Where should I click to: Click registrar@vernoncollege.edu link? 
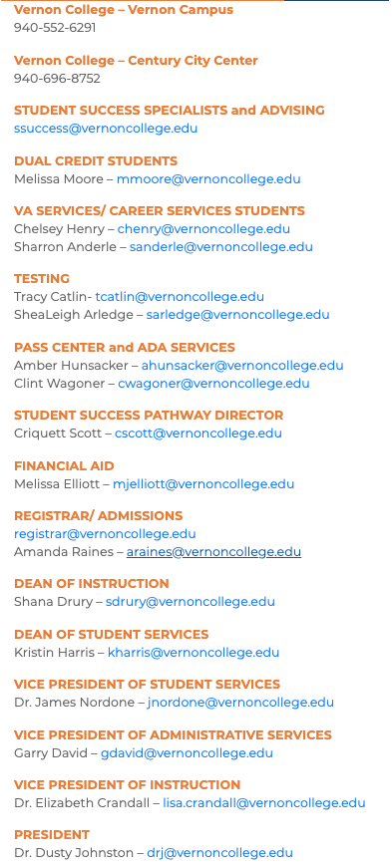click(x=105, y=534)
